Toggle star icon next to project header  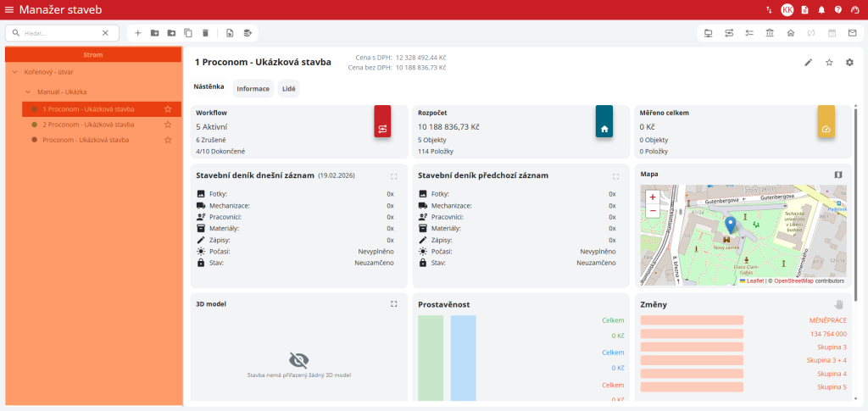(829, 62)
